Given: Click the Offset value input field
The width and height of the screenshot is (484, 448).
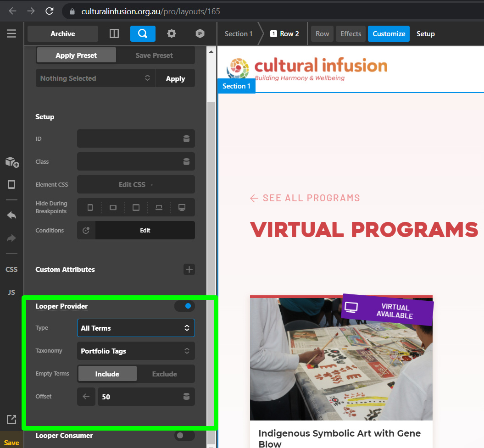Looking at the screenshot, I should pos(138,397).
